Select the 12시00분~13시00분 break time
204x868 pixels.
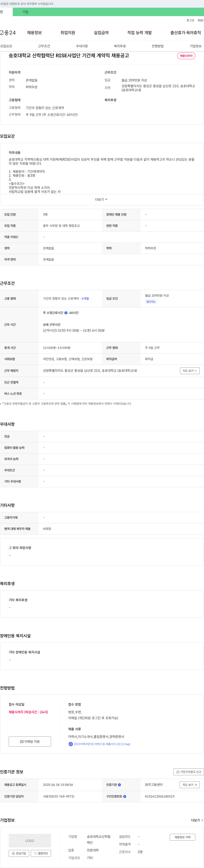(x=57, y=348)
